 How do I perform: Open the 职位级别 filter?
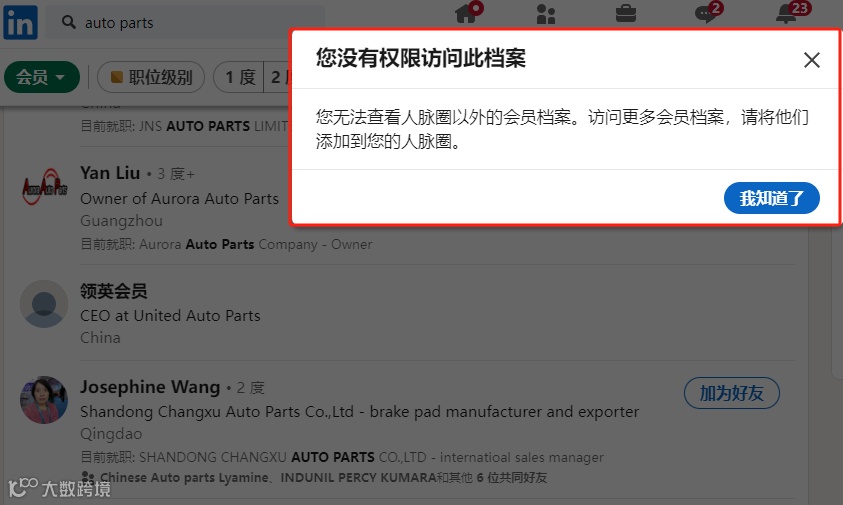coord(151,77)
